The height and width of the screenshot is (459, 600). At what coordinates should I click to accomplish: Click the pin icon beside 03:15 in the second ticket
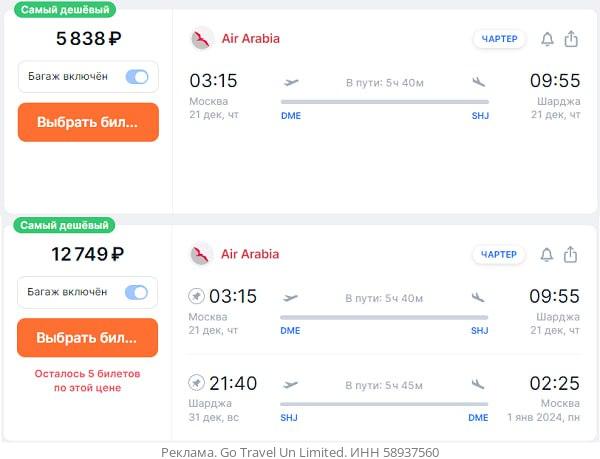(196, 296)
